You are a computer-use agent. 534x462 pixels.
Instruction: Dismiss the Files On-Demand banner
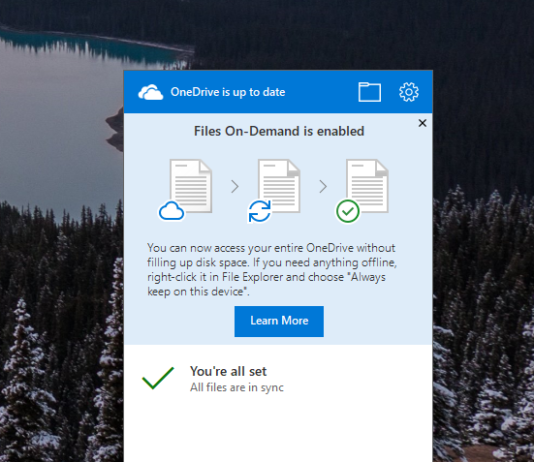[422, 123]
